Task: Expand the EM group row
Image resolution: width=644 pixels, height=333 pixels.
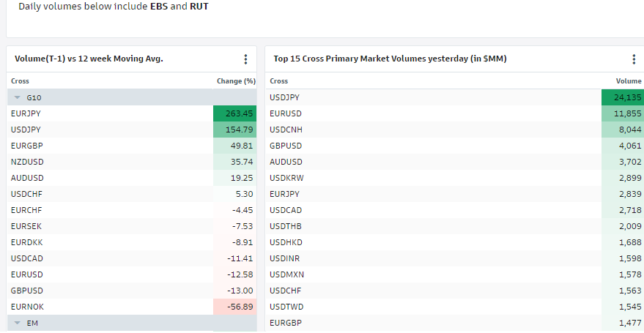Action: 18,323
